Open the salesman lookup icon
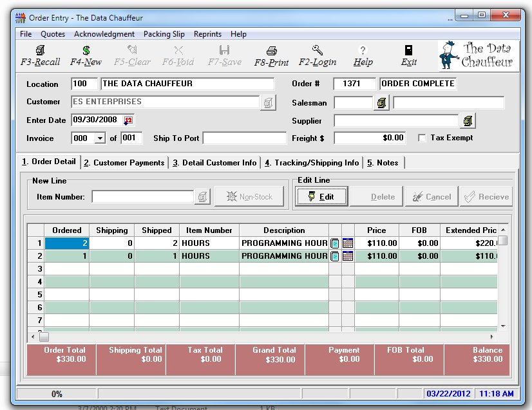This screenshot has width=532, height=410. point(381,102)
